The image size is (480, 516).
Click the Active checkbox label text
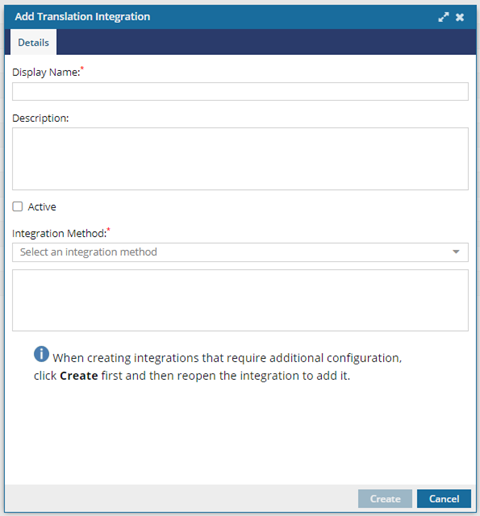[42, 207]
